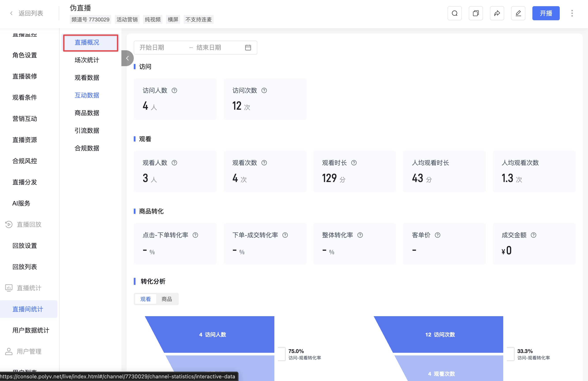The image size is (588, 381).
Task: Click the 开播 start broadcast button
Action: [546, 13]
